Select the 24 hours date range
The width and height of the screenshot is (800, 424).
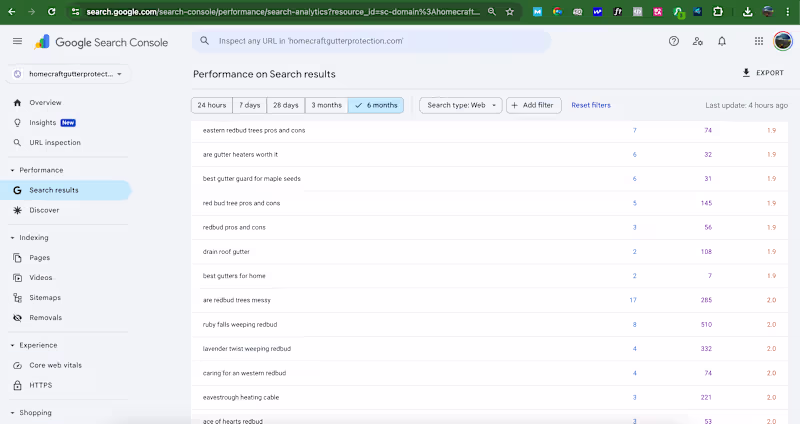[x=211, y=105]
